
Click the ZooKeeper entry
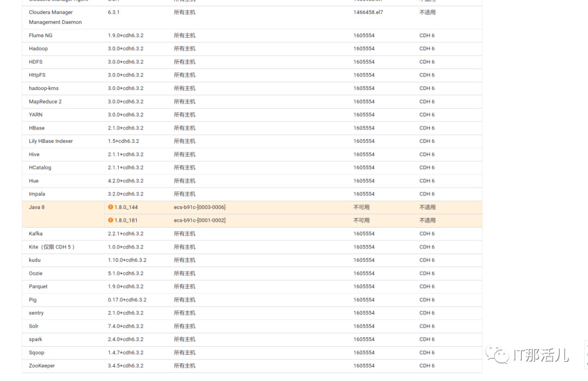click(x=41, y=366)
